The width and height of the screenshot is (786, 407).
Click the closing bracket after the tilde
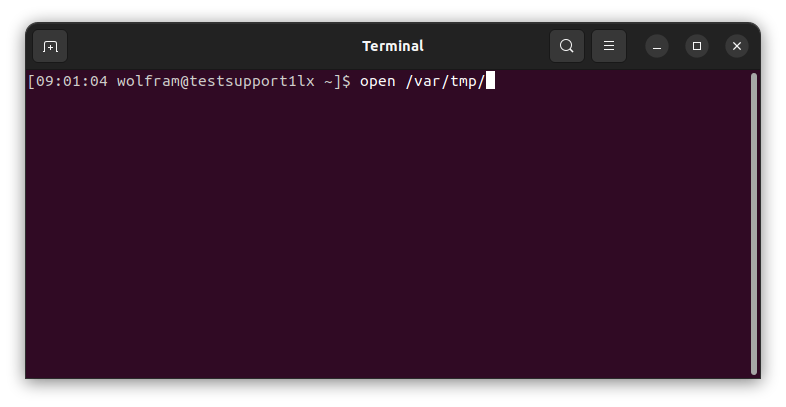pos(338,81)
